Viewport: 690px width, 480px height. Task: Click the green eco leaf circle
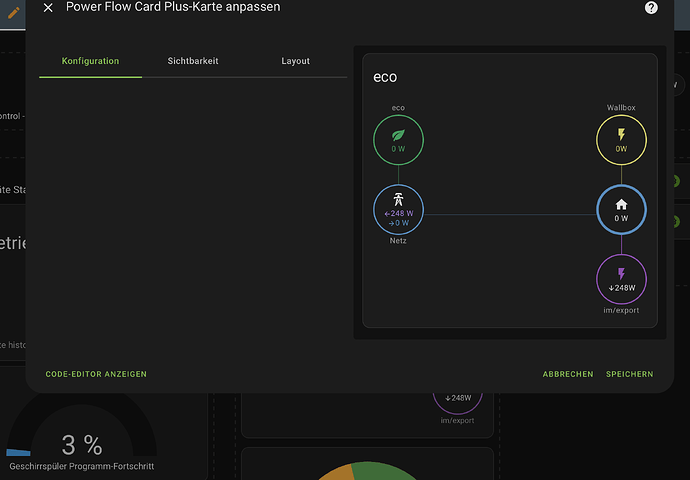(x=398, y=139)
